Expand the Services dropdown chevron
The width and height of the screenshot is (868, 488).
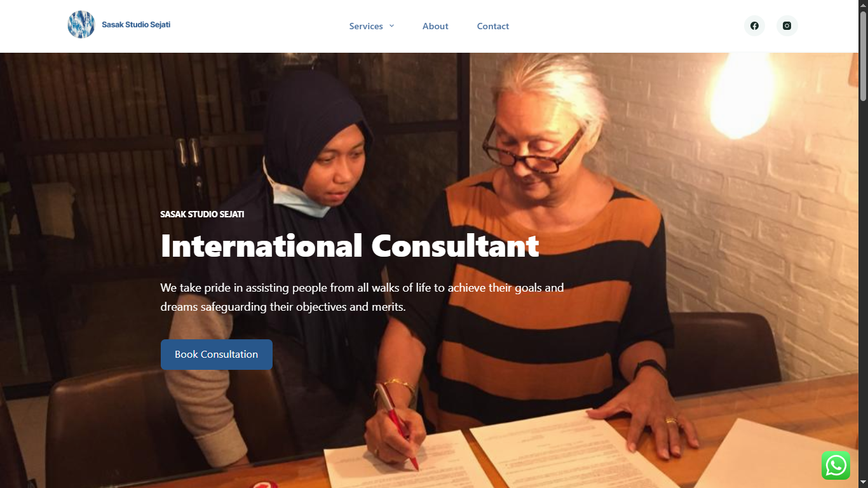point(391,26)
